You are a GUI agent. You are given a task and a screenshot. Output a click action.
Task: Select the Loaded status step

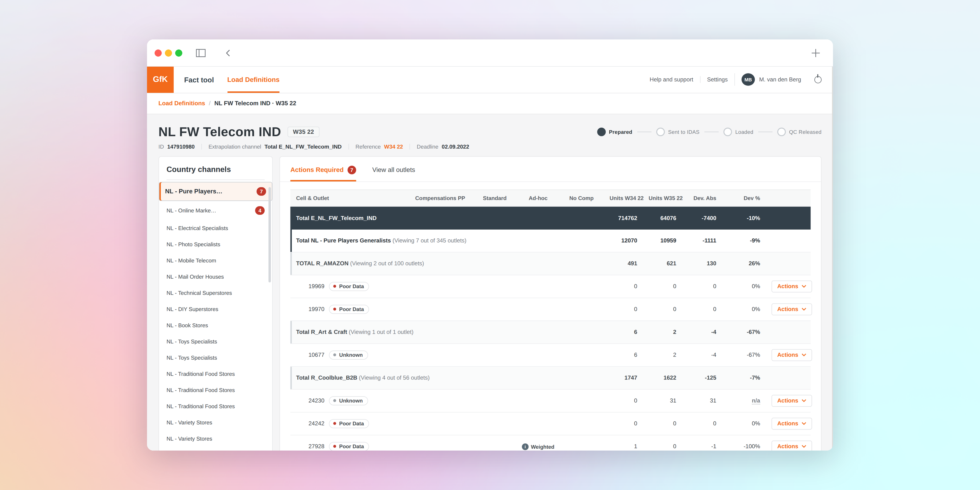tap(738, 132)
